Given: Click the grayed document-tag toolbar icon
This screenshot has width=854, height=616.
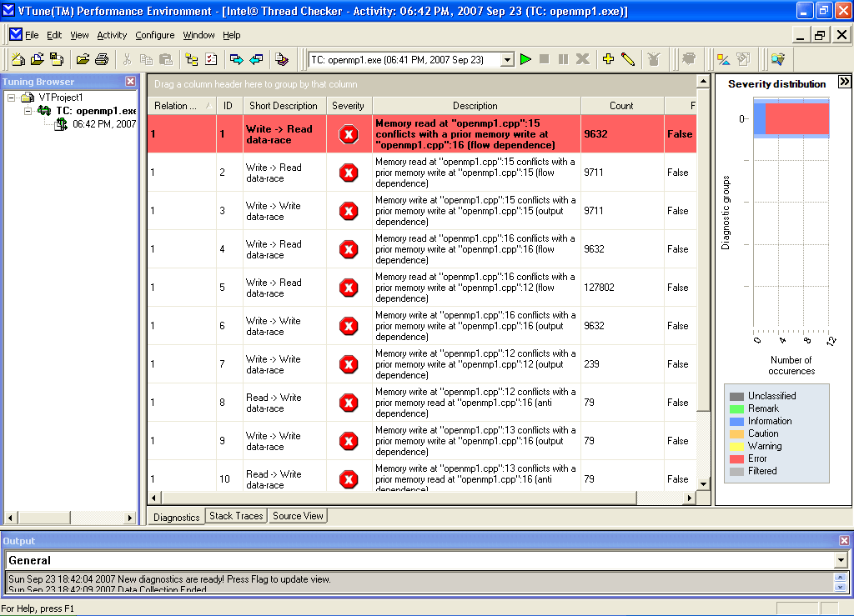Looking at the screenshot, I should 743,59.
